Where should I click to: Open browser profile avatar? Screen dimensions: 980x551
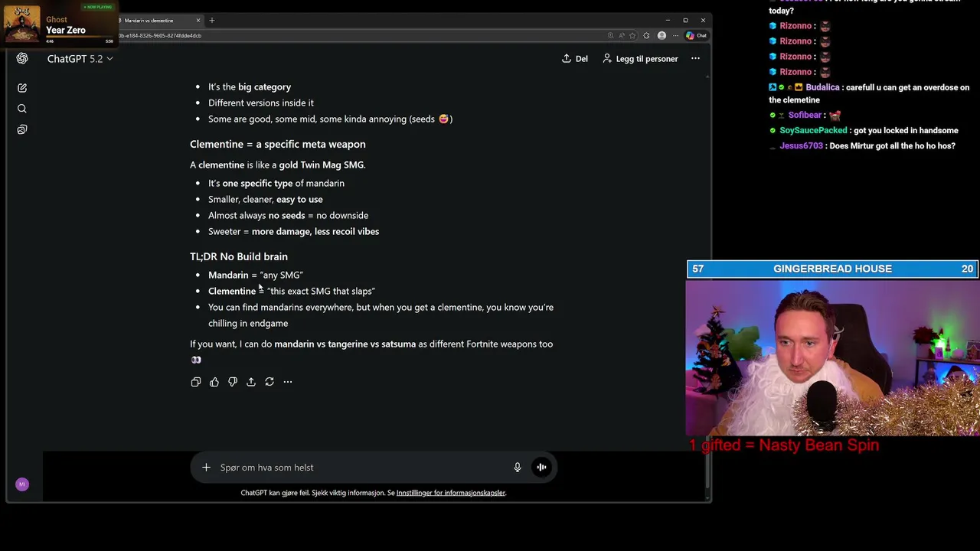click(661, 35)
